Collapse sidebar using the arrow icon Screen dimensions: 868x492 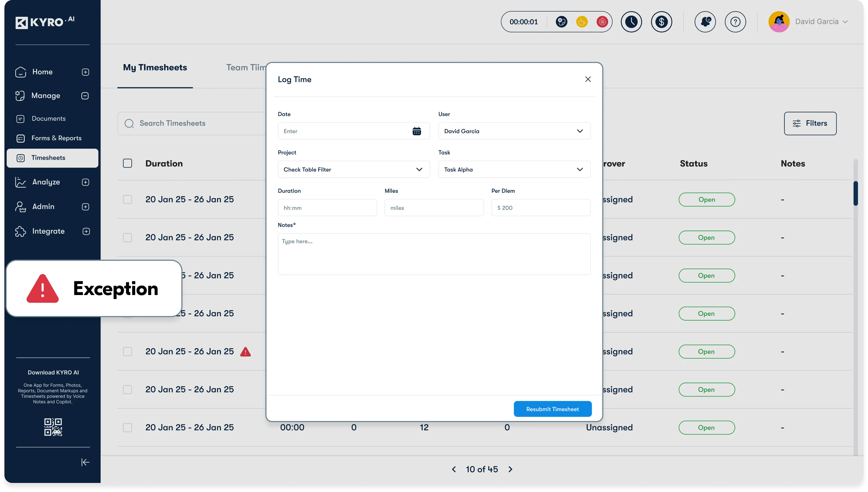click(x=85, y=462)
